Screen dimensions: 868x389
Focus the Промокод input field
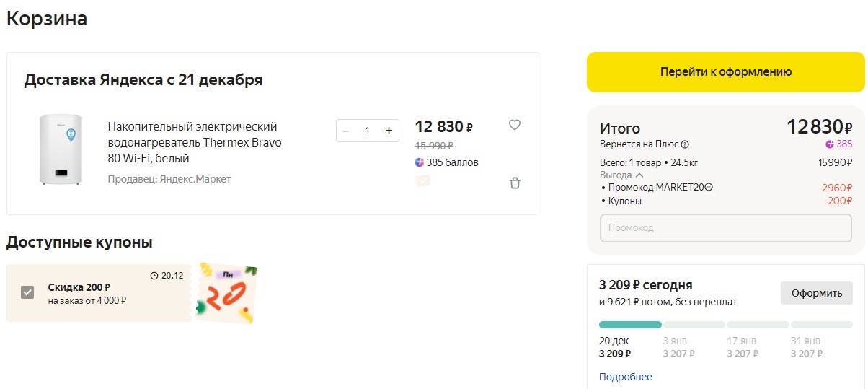click(x=725, y=228)
